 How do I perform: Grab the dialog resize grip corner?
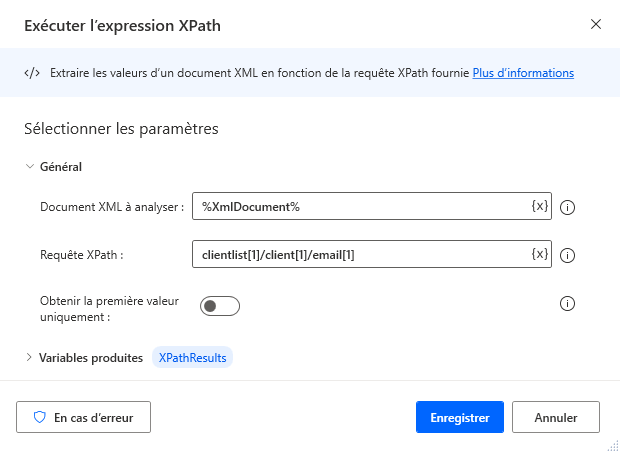612,445
